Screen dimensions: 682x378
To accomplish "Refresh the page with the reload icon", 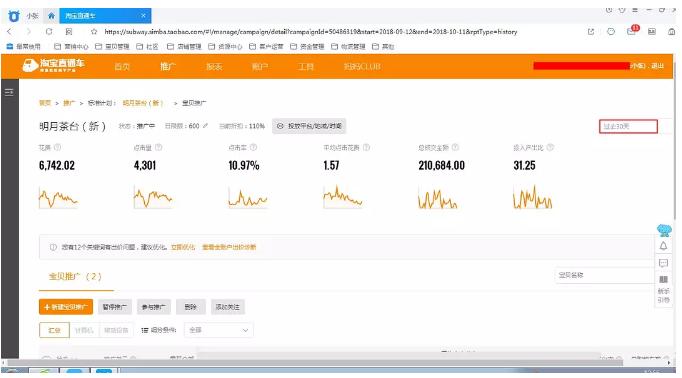I will [49, 32].
